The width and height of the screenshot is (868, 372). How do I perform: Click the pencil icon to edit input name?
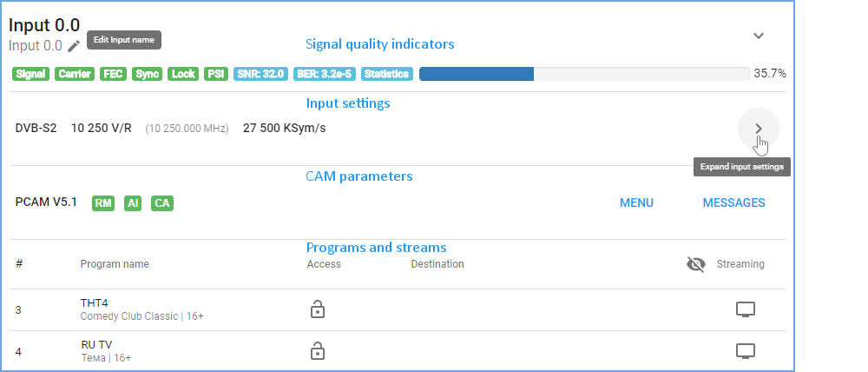pos(74,46)
